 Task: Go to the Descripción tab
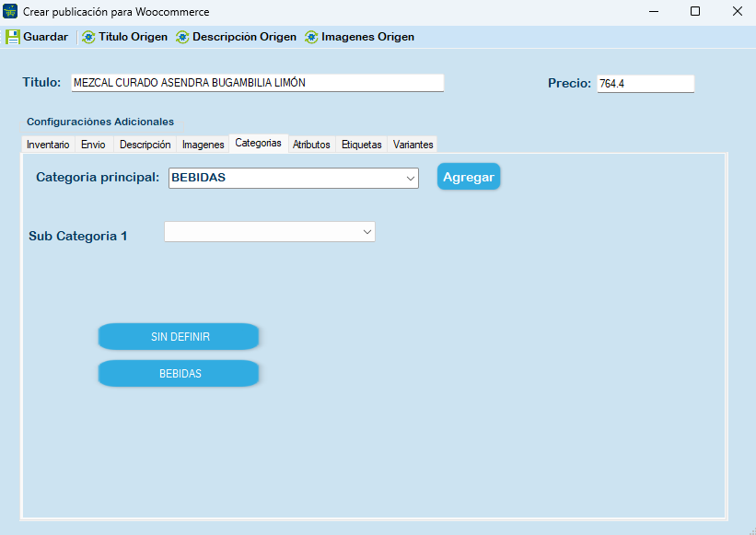[145, 145]
